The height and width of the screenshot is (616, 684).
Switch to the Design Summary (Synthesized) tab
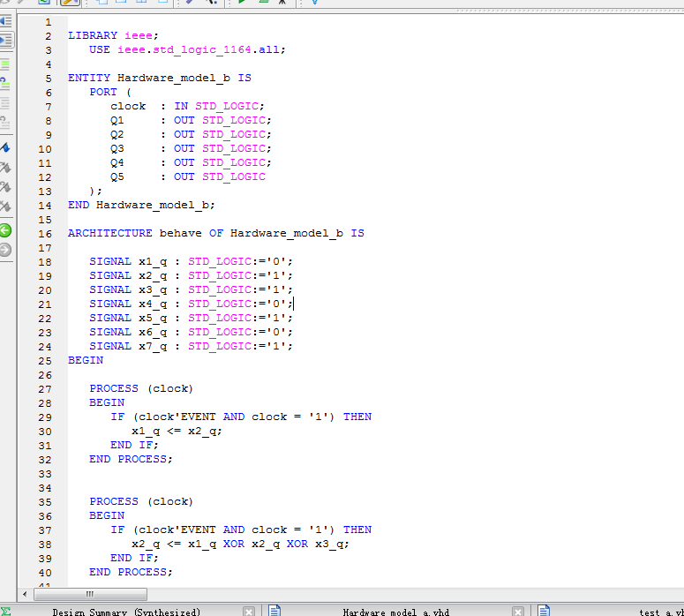pos(126,612)
